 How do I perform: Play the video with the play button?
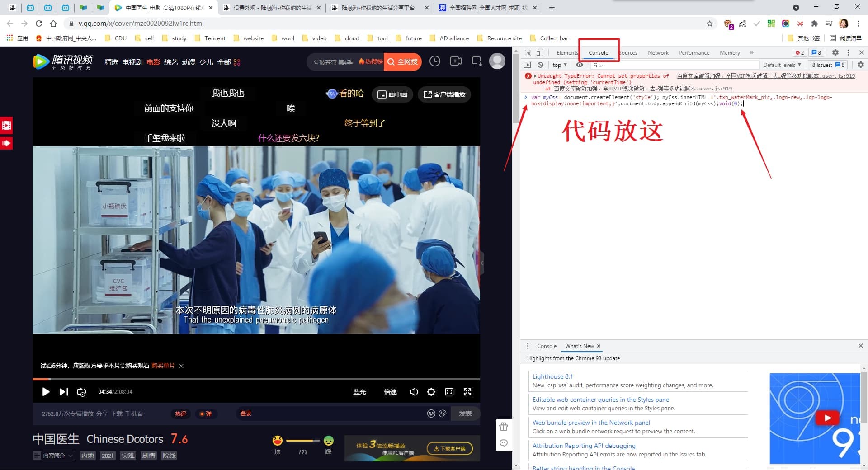click(46, 392)
